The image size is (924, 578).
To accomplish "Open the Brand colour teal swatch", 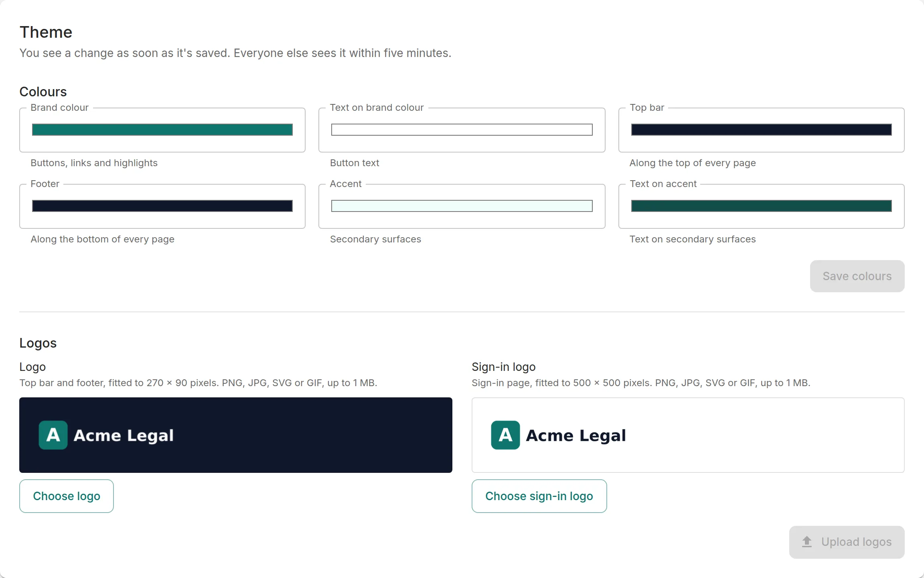I will pyautogui.click(x=162, y=130).
